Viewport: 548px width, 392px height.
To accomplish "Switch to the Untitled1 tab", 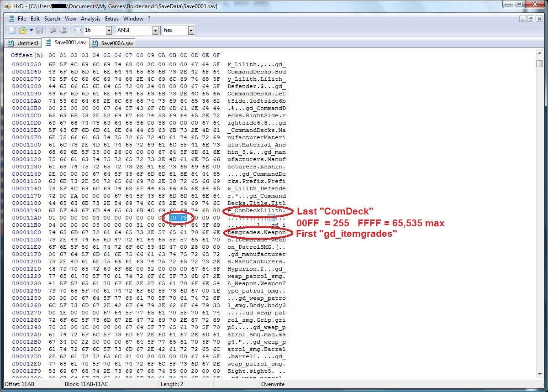I will point(24,43).
